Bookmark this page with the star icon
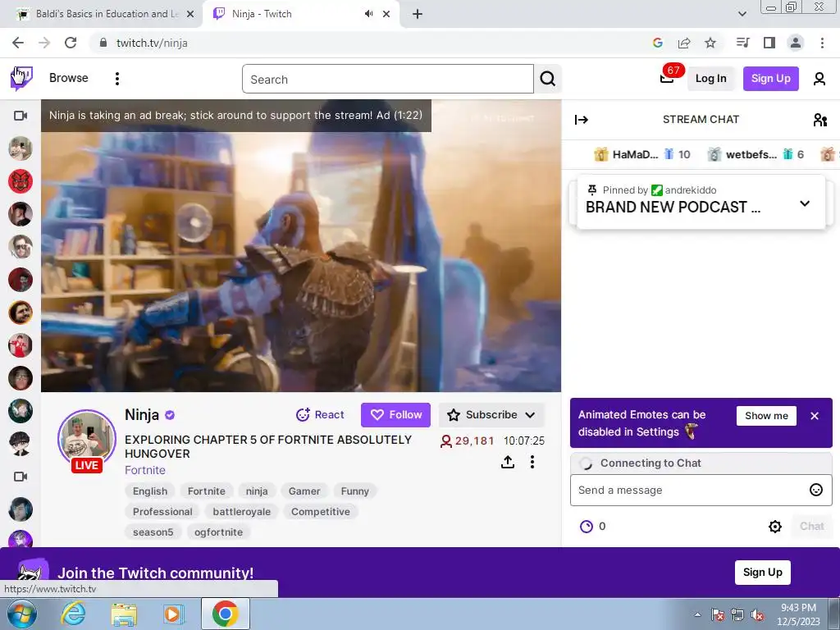Viewport: 840px width, 630px height. 710,43
